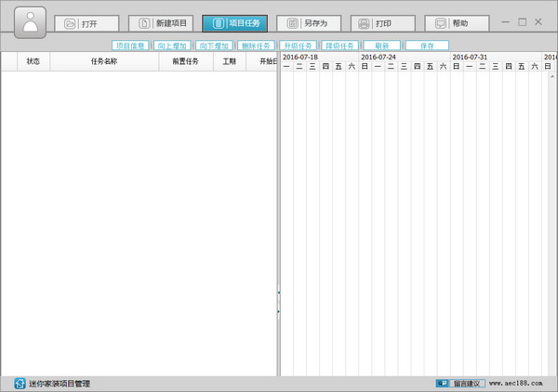
Task: Save the project with 保存
Action: (427, 46)
